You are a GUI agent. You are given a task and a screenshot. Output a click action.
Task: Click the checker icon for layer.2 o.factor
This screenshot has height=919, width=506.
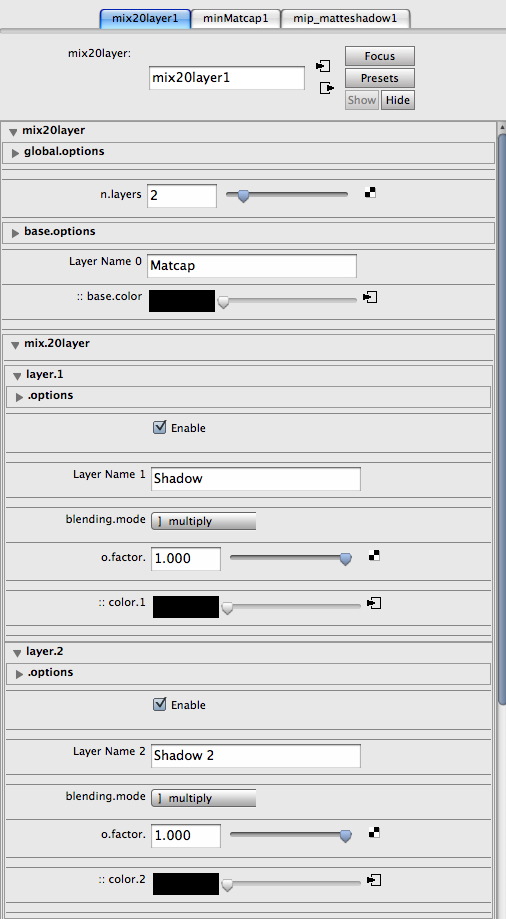tap(374, 832)
